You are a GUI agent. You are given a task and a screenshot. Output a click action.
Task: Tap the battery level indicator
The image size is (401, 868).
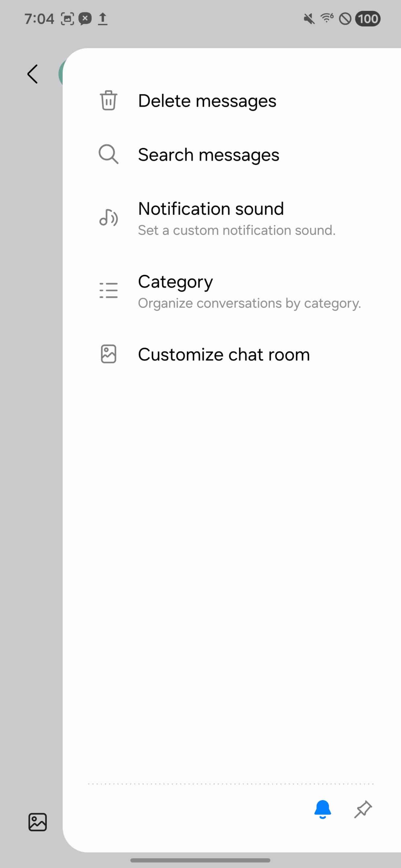pos(368,18)
